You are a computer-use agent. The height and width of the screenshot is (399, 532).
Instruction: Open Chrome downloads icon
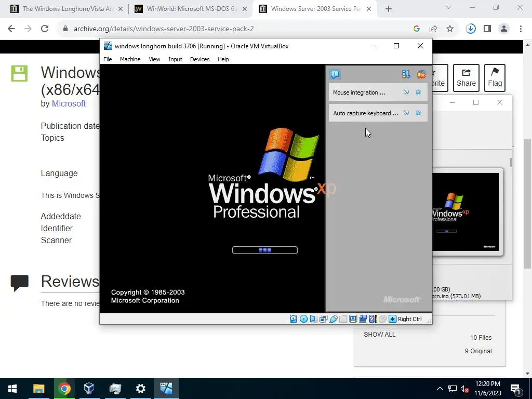[x=471, y=29]
